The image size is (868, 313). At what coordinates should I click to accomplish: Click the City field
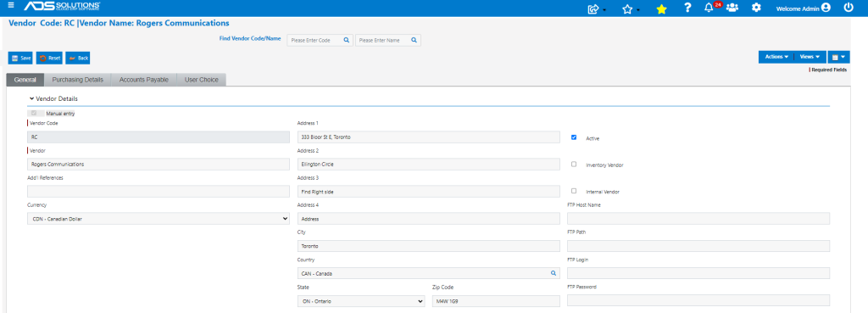[428, 246]
